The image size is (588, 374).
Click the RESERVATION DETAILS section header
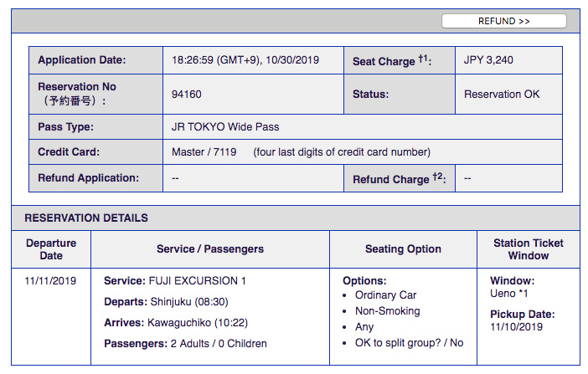[x=86, y=218]
